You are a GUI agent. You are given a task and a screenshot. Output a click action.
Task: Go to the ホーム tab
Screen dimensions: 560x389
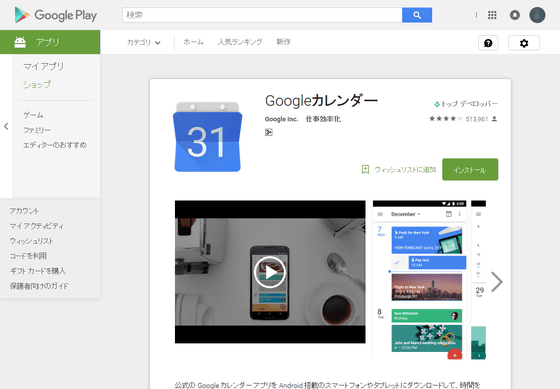click(193, 42)
